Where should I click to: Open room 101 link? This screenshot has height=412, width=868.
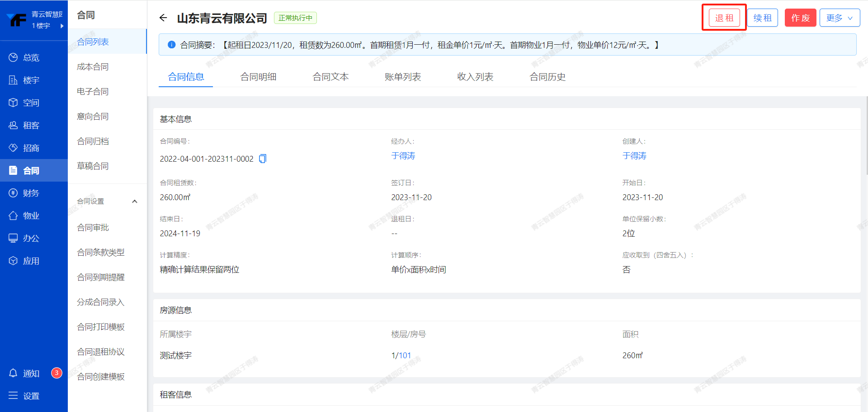(405, 356)
